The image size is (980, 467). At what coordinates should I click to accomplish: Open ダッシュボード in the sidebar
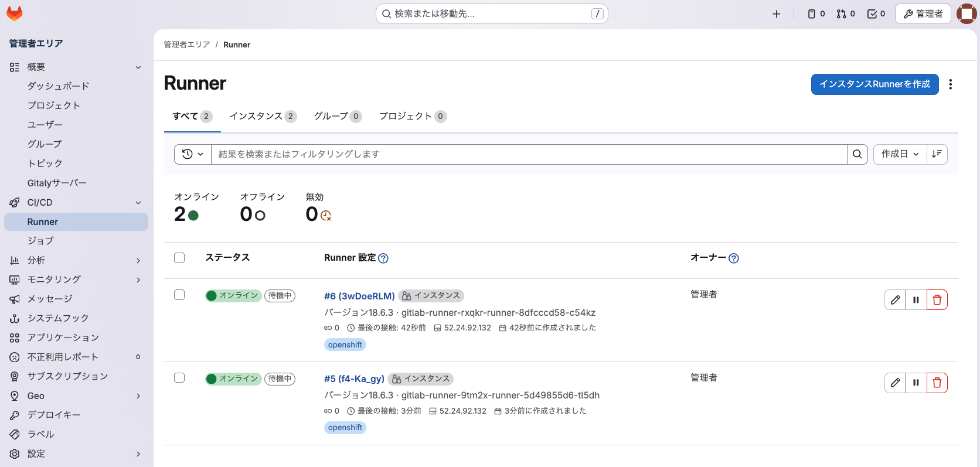(76, 86)
